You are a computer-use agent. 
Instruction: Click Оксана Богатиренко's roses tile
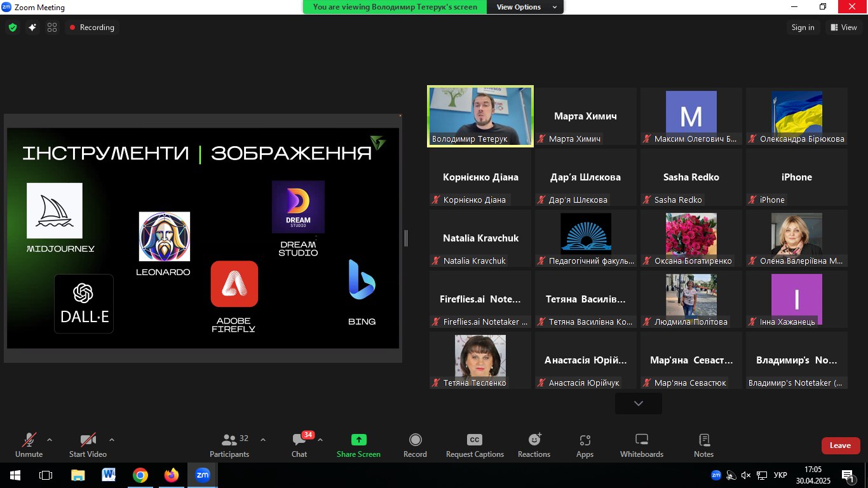[x=691, y=238]
